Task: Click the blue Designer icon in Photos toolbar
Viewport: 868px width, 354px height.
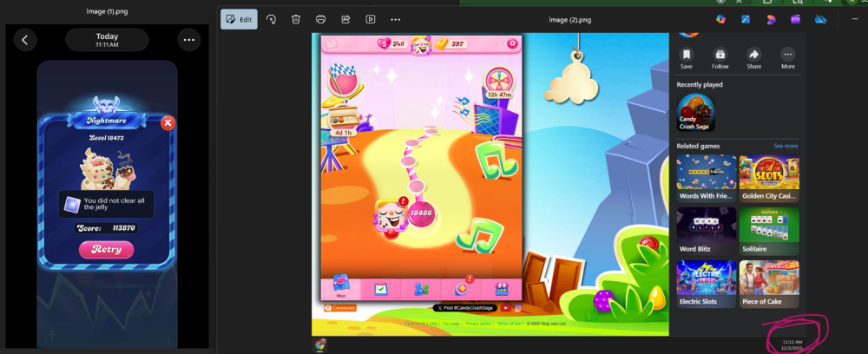Action: click(x=746, y=19)
